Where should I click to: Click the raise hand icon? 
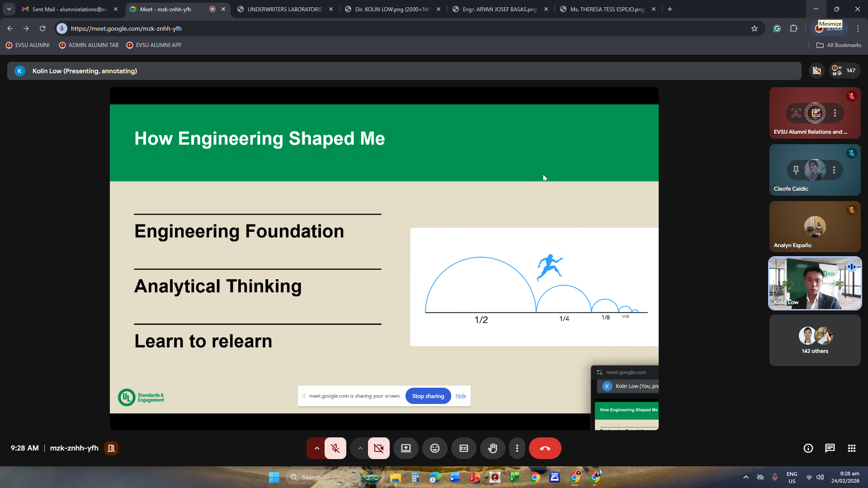[492, 448]
